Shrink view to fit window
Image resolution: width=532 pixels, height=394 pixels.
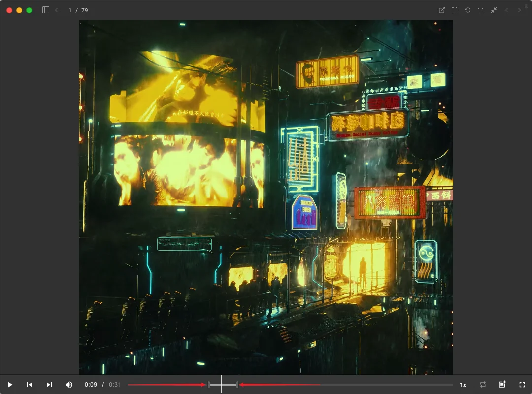click(x=494, y=10)
